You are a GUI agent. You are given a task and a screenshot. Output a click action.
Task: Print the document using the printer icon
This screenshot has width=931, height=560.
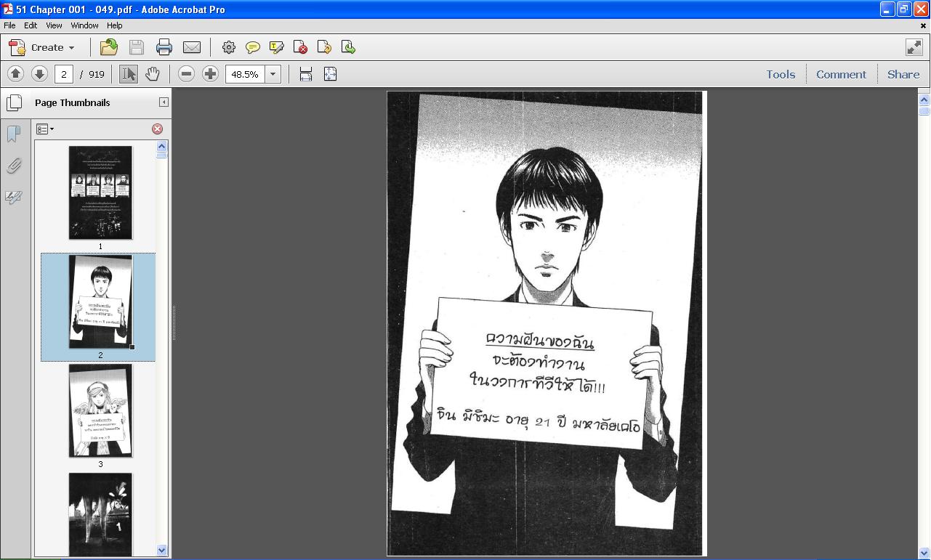(x=164, y=47)
